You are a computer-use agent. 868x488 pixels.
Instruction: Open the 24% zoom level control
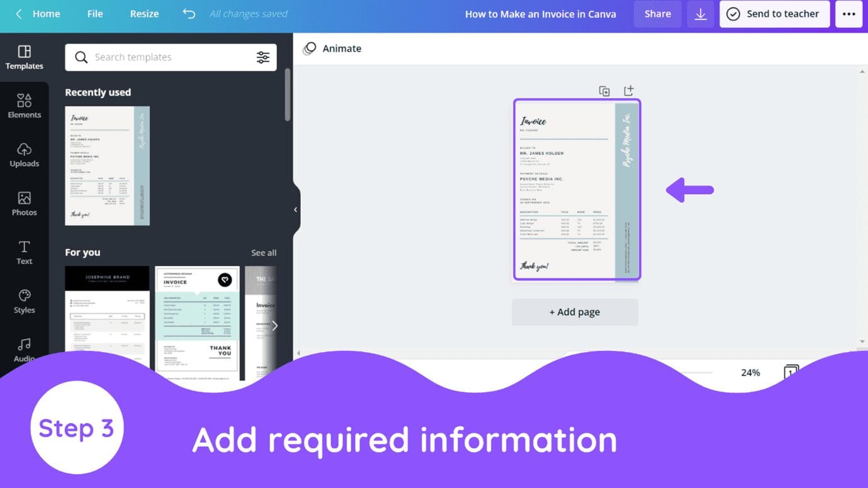(x=750, y=372)
